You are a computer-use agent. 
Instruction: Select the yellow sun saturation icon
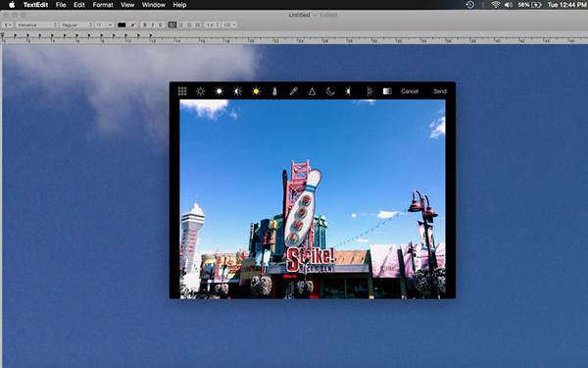(256, 91)
